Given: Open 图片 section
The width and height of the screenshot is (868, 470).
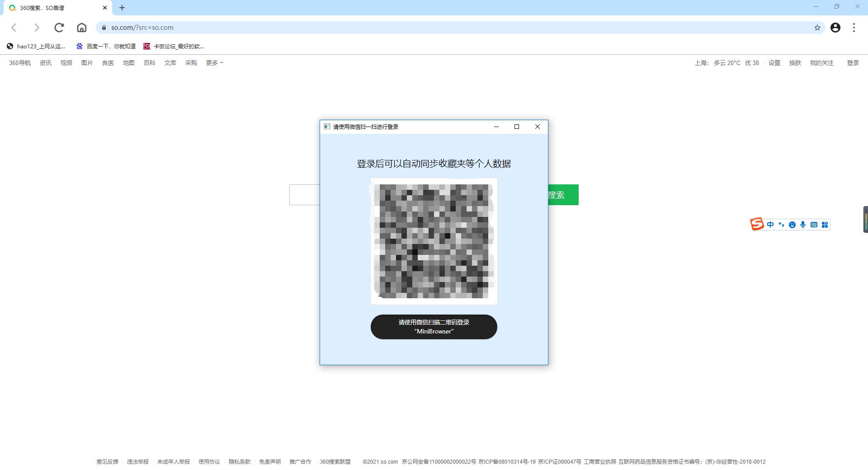Looking at the screenshot, I should [x=87, y=63].
